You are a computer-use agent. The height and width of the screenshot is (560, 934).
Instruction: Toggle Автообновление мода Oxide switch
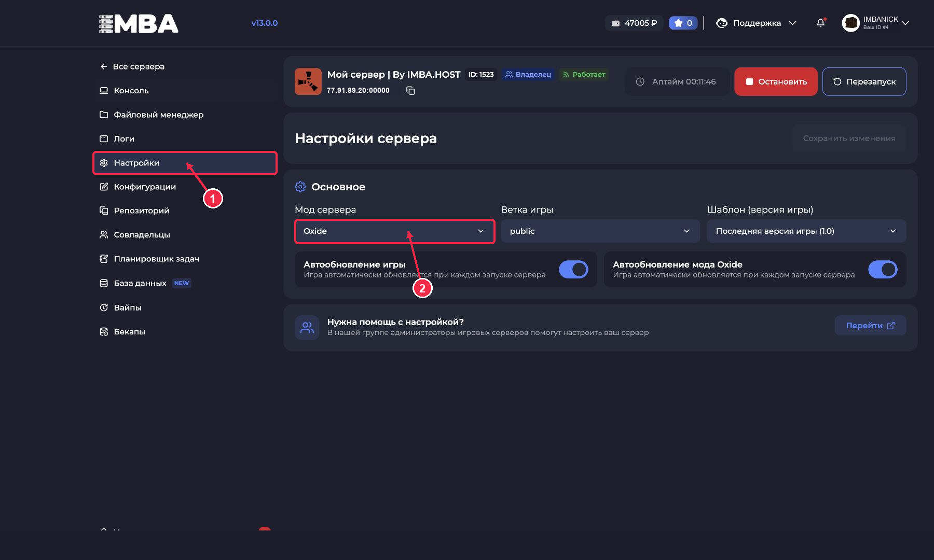pyautogui.click(x=883, y=269)
